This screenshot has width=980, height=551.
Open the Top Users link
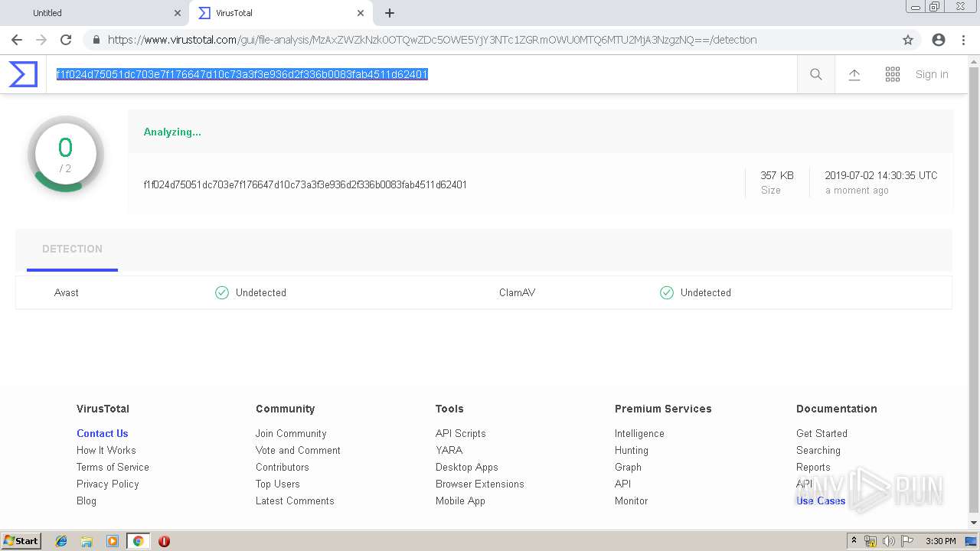tap(278, 484)
